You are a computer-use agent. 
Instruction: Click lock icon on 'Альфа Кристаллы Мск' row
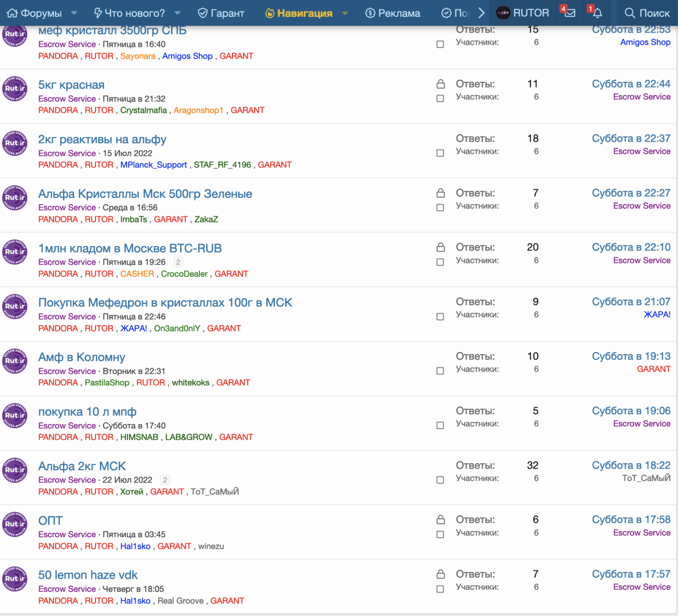[441, 193]
